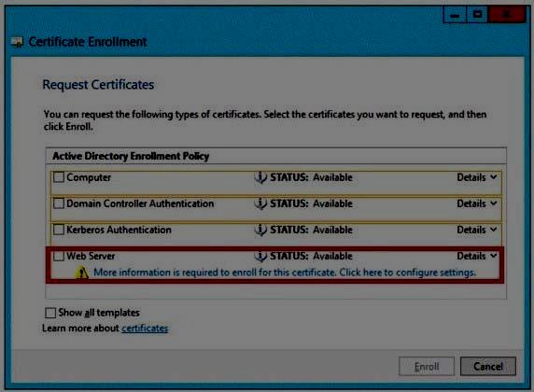This screenshot has height=392, width=534.
Task: Expand Details for Computer certificate
Action: coord(477,177)
